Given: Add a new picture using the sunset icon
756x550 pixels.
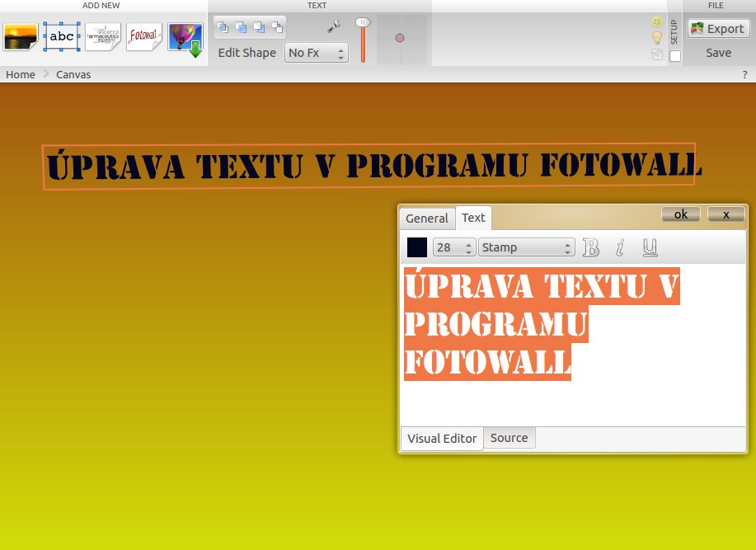Looking at the screenshot, I should [21, 36].
